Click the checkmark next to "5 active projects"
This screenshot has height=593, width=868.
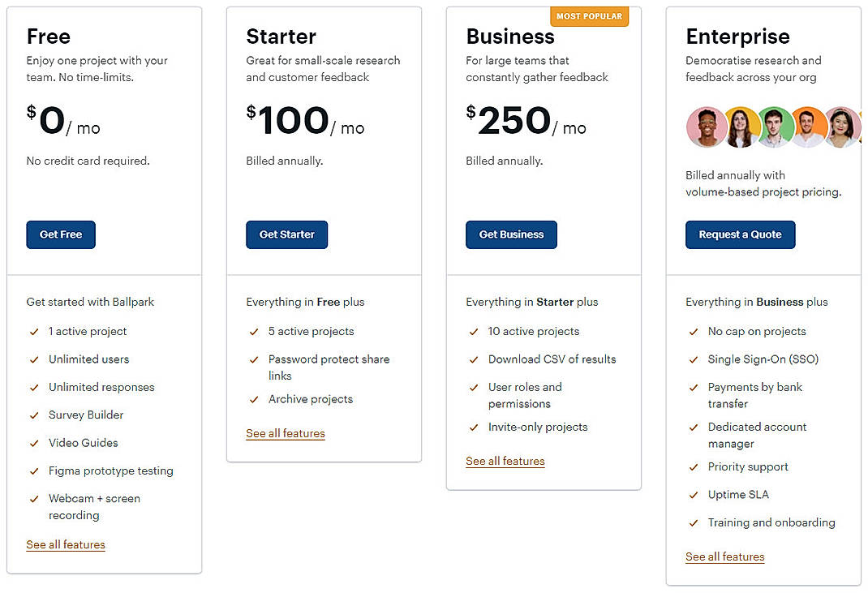254,332
